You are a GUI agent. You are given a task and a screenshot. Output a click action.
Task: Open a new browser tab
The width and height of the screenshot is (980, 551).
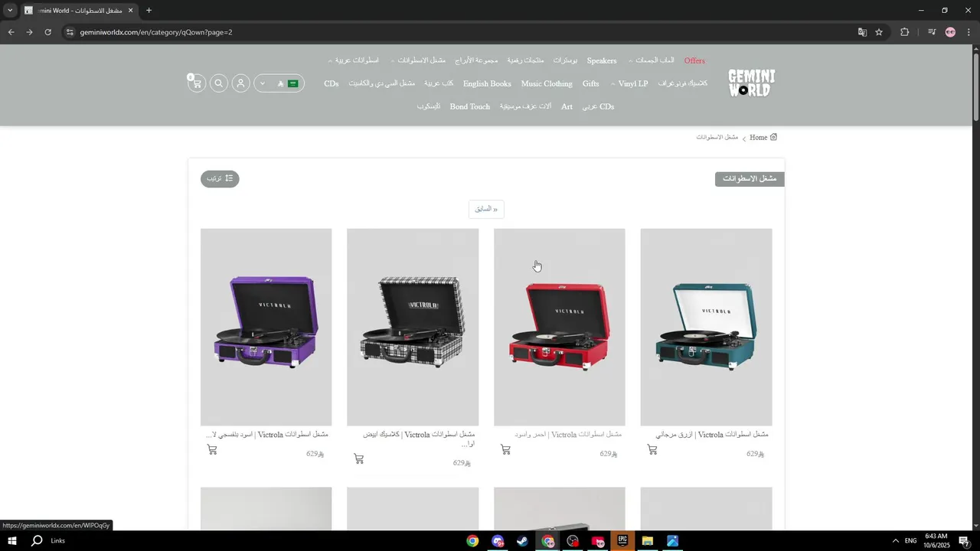tap(149, 11)
